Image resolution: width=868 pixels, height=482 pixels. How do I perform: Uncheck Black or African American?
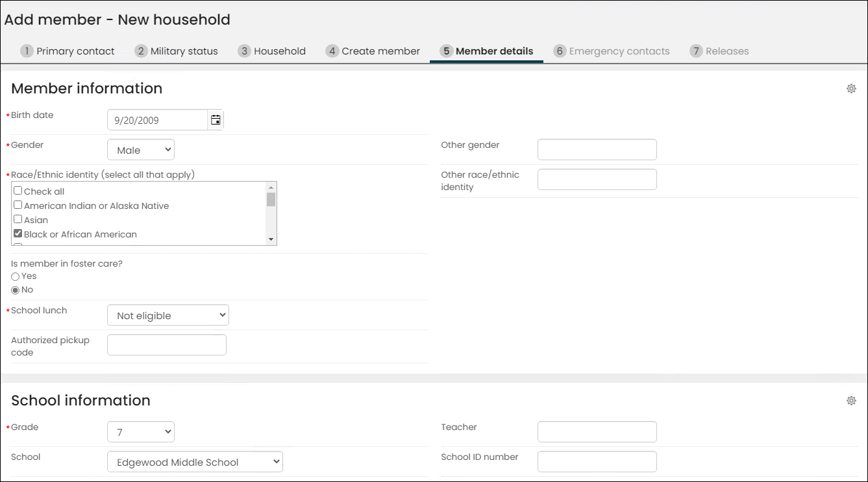click(18, 234)
